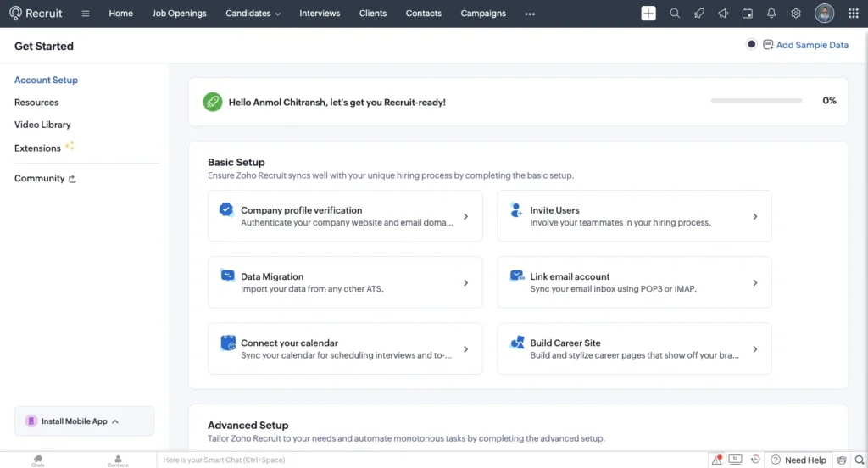Open the Campaigns tab
The height and width of the screenshot is (468, 868).
(483, 14)
